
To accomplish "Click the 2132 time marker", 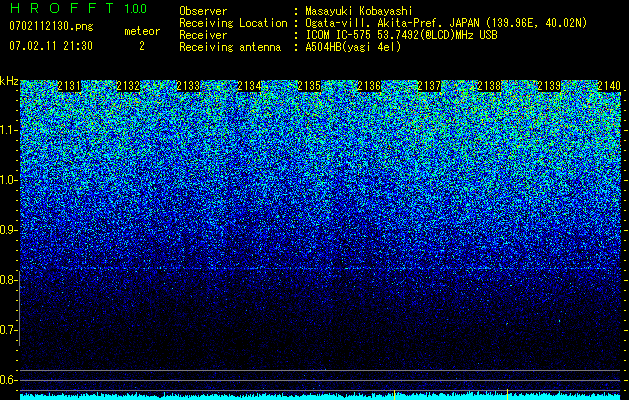I will pos(128,86).
